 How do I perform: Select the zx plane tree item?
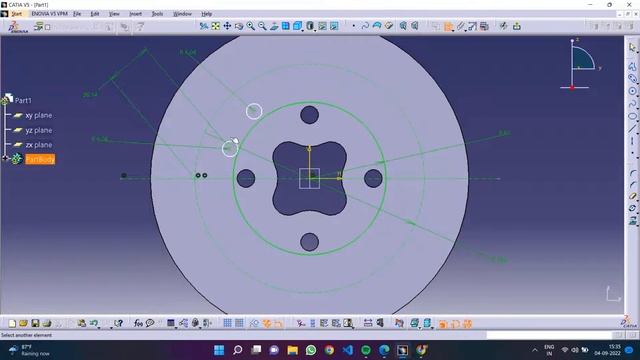pos(38,145)
